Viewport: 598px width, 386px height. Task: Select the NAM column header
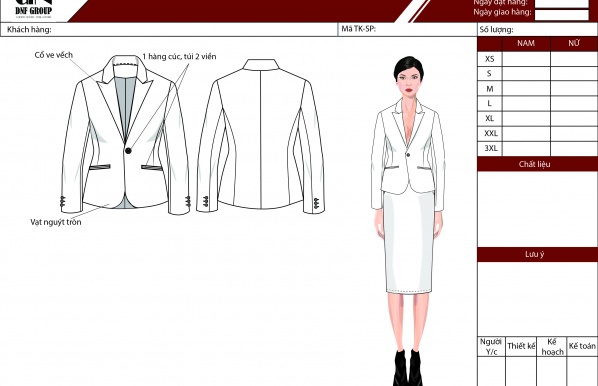click(526, 43)
